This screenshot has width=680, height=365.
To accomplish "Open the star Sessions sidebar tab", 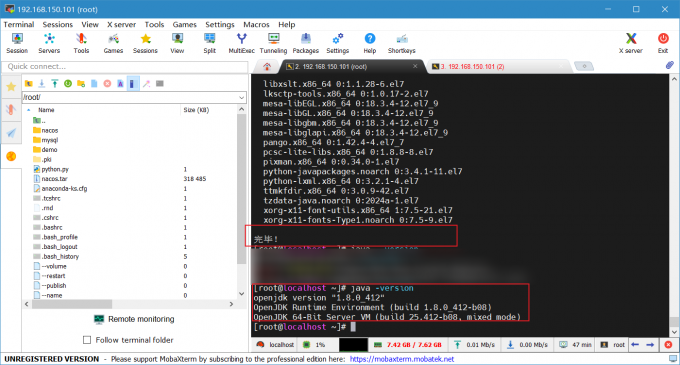I will click(11, 87).
